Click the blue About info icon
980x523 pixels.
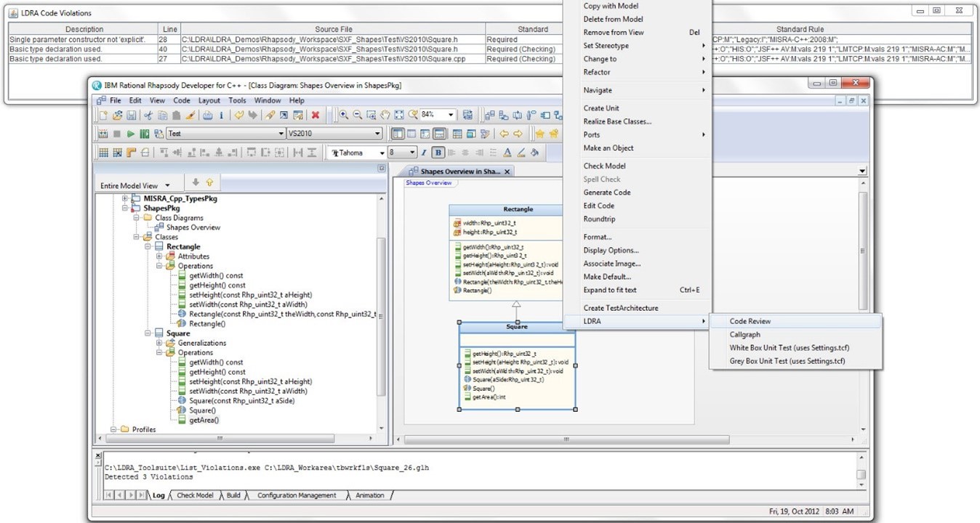(x=221, y=115)
